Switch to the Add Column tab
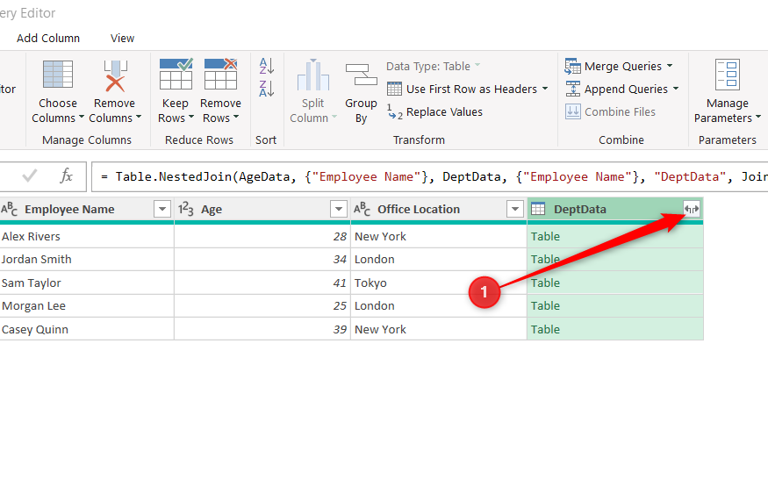 48,38
